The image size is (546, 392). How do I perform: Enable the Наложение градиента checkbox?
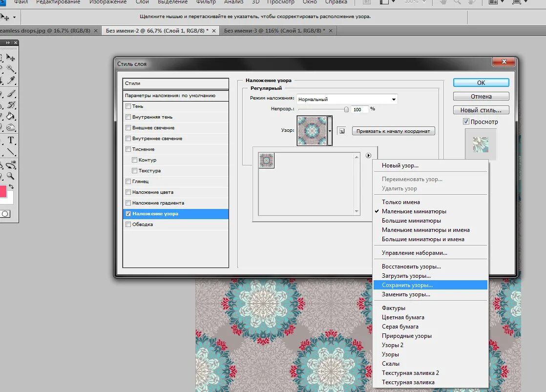point(128,203)
